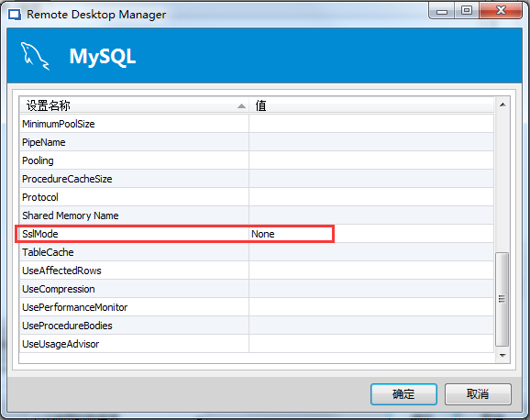Click the MySQL dolphin logo
The width and height of the screenshot is (530, 420).
[35, 56]
